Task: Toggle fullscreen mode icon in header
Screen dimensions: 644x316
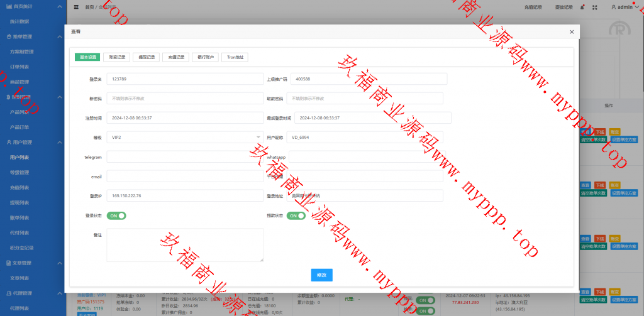Action: tap(594, 7)
